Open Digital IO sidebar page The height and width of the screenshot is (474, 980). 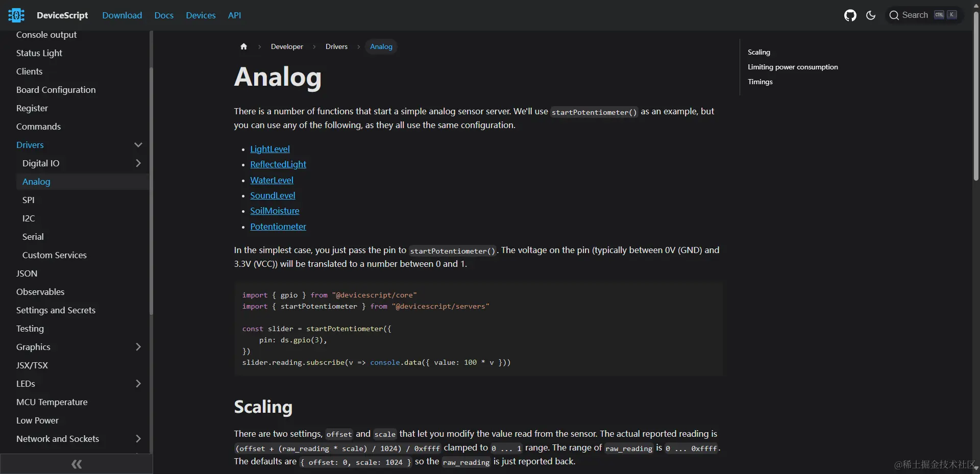point(41,163)
